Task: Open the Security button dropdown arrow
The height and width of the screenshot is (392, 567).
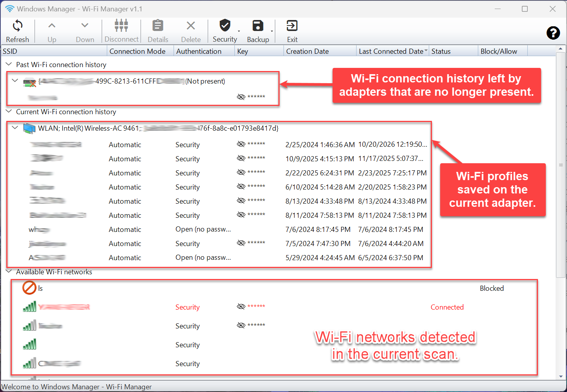Action: point(239,31)
